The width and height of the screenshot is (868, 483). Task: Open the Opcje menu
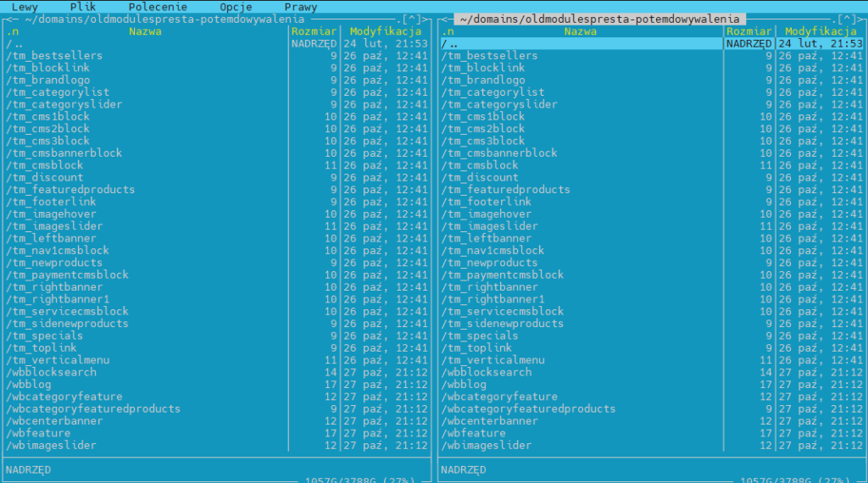(236, 7)
